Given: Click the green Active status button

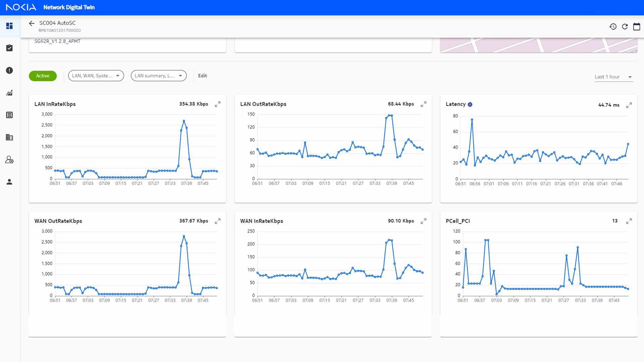Looking at the screenshot, I should pos(43,76).
